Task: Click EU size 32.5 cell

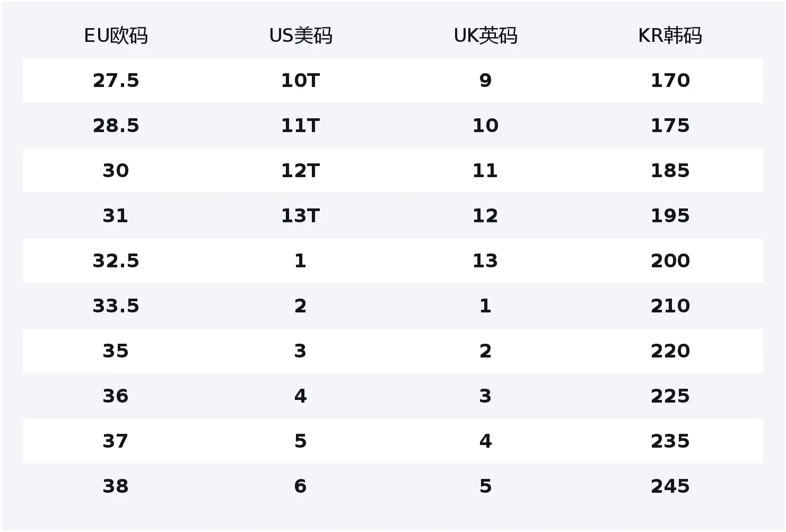Action: [x=116, y=261]
